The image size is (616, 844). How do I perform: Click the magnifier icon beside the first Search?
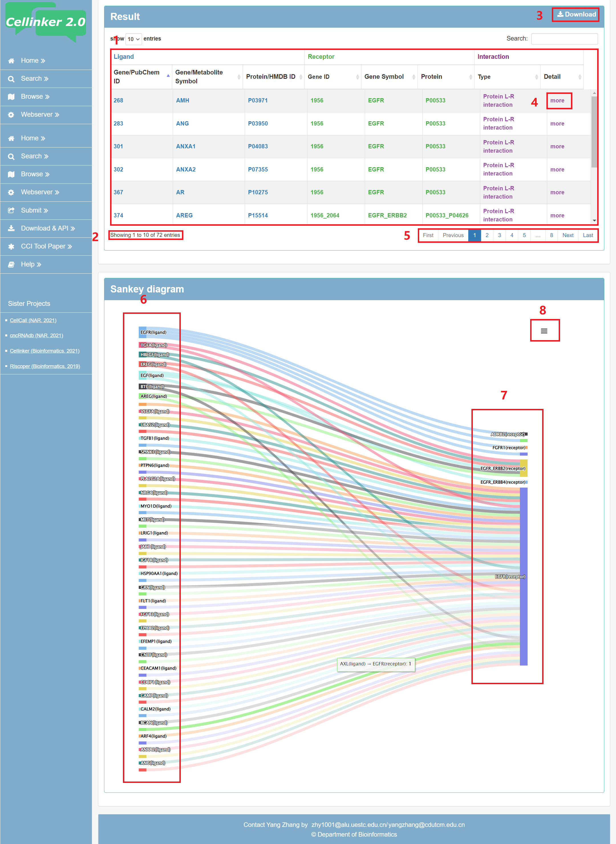[x=11, y=79]
